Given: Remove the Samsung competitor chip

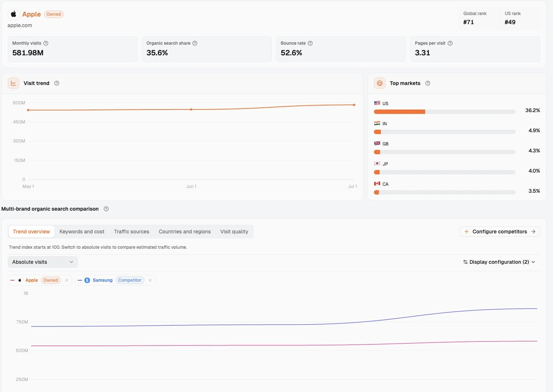Looking at the screenshot, I should (150, 280).
